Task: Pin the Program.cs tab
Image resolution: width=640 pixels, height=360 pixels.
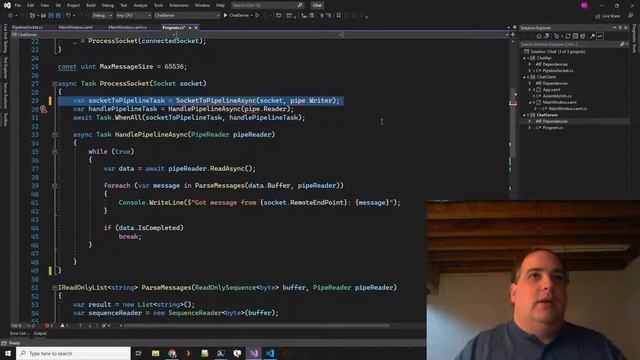Action: point(190,27)
